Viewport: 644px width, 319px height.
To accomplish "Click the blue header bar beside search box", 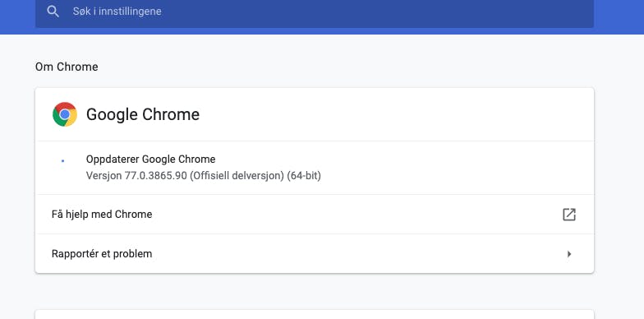I will click(619, 16).
